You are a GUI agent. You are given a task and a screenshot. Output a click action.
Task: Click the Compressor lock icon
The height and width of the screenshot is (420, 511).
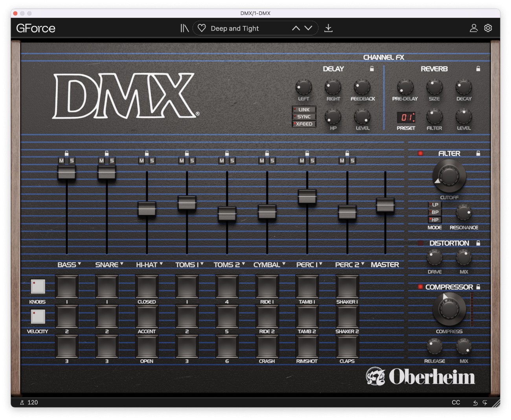(x=478, y=287)
